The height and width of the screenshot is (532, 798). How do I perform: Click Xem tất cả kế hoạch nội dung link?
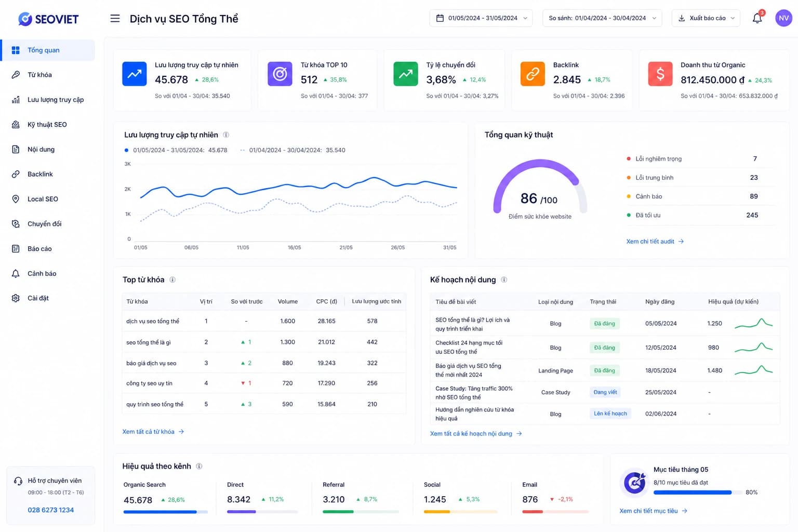[x=476, y=433]
